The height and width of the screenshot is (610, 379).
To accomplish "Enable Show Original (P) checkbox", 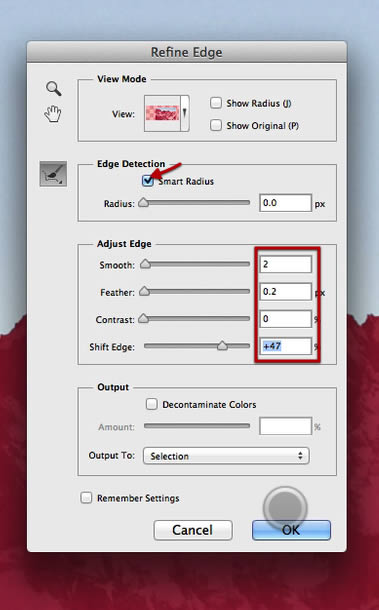I will coord(216,125).
